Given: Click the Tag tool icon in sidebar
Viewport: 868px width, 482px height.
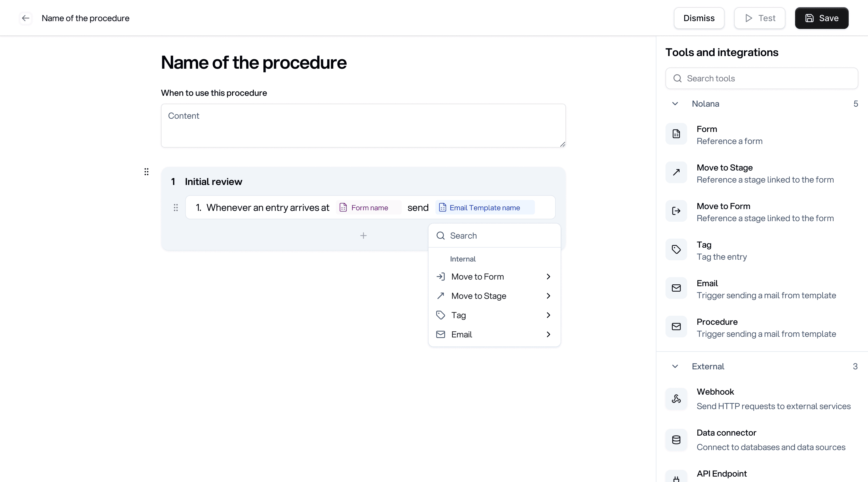Looking at the screenshot, I should tap(676, 250).
